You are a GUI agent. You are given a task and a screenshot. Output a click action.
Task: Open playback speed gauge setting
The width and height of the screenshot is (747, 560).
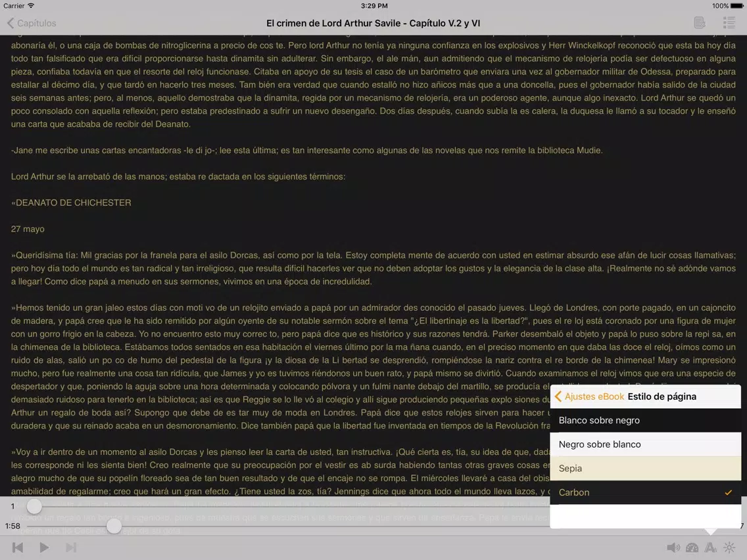692,548
